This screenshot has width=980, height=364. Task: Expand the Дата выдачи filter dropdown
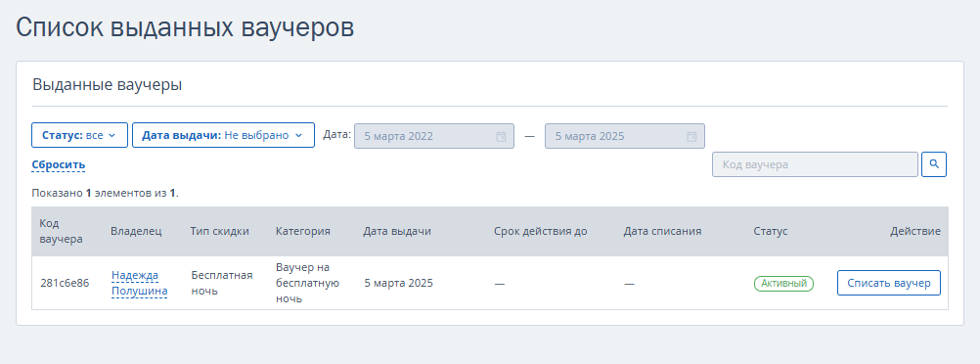[223, 135]
